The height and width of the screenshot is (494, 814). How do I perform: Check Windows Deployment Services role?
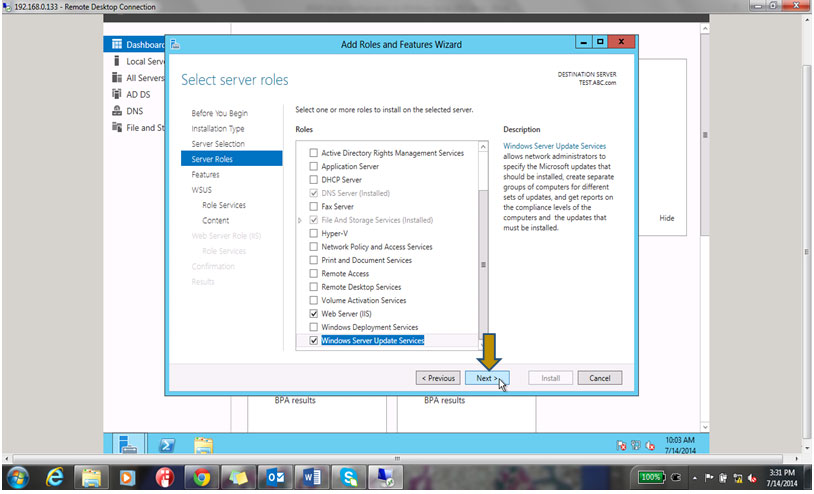point(314,327)
